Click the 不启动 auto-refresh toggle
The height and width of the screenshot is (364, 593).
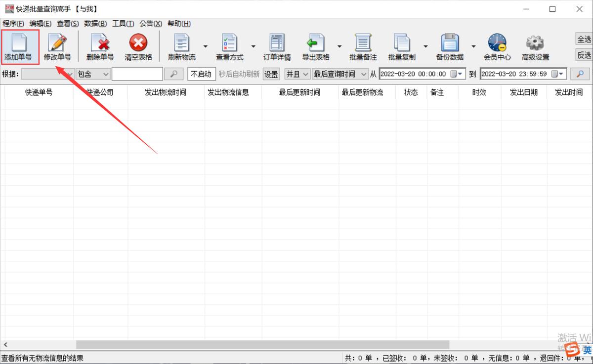(201, 74)
